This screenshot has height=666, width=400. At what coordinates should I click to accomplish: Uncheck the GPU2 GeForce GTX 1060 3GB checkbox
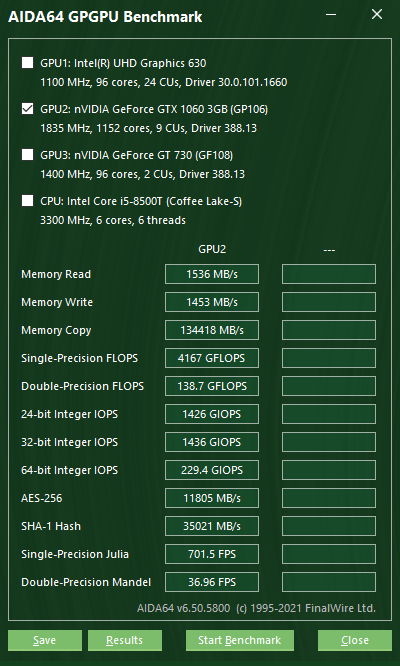click(28, 109)
